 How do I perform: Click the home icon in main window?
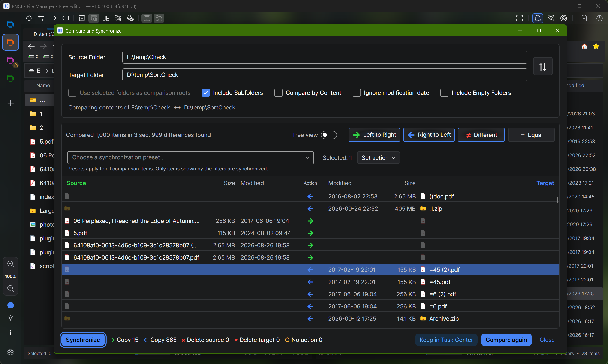click(584, 46)
